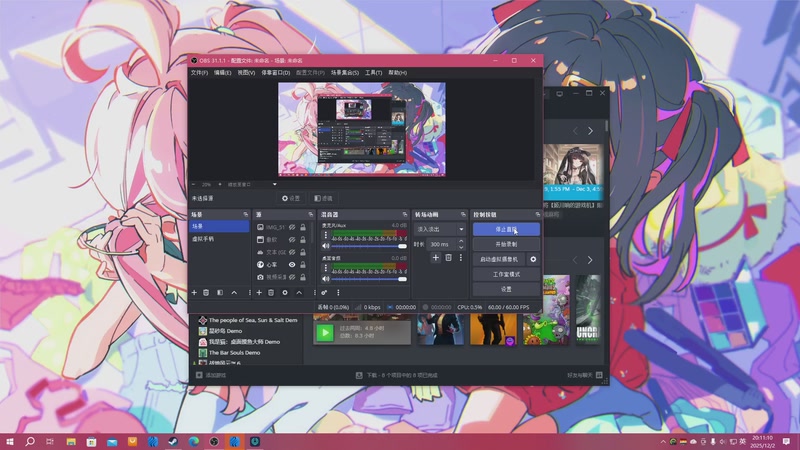Toggle visibility of IMG_51 source
This screenshot has width=800, height=450.
click(292, 227)
